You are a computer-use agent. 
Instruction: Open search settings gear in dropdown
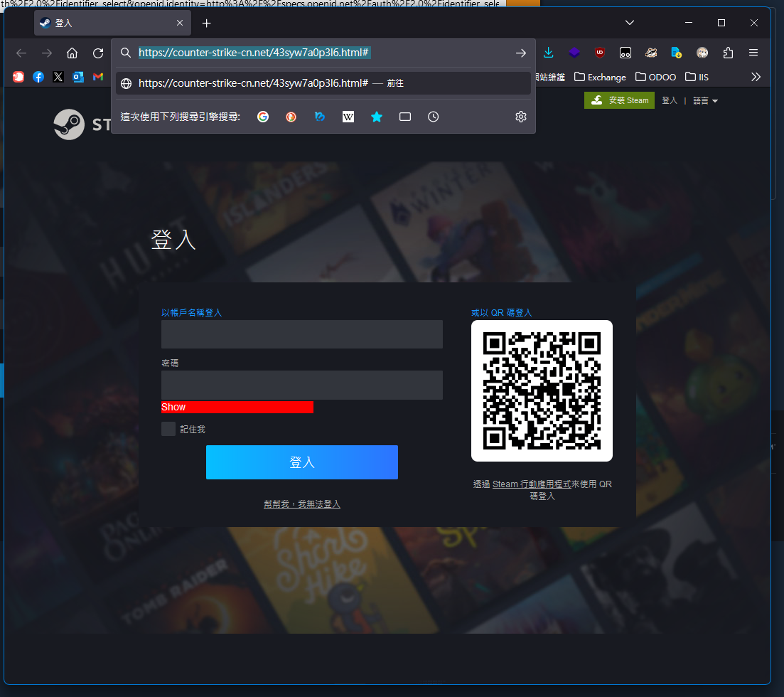click(x=521, y=117)
